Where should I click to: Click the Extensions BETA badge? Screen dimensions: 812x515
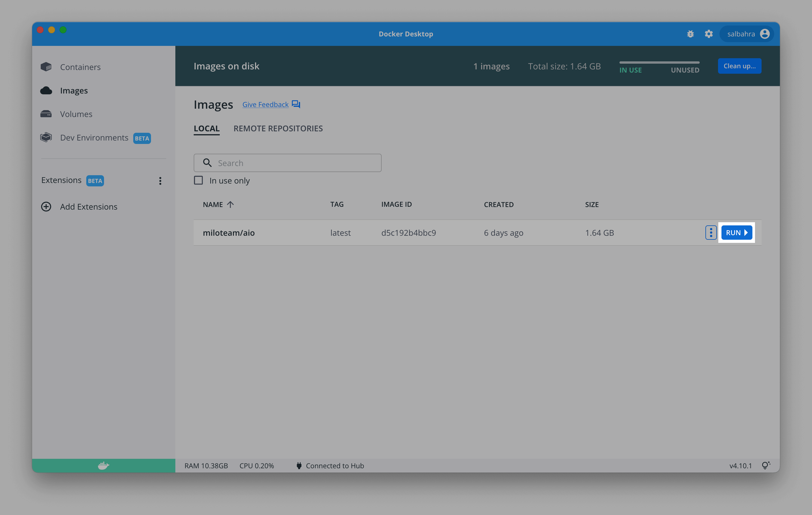coord(95,181)
